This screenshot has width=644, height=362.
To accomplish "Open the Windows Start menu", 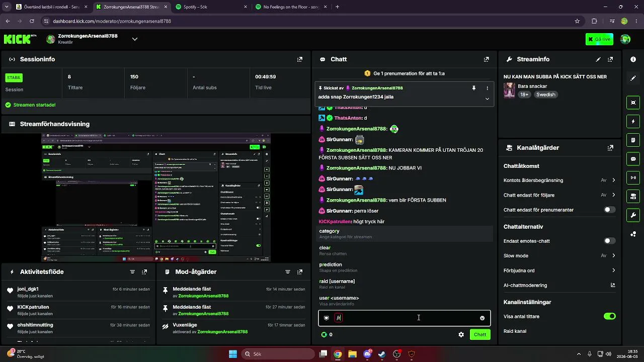I will click(x=233, y=354).
